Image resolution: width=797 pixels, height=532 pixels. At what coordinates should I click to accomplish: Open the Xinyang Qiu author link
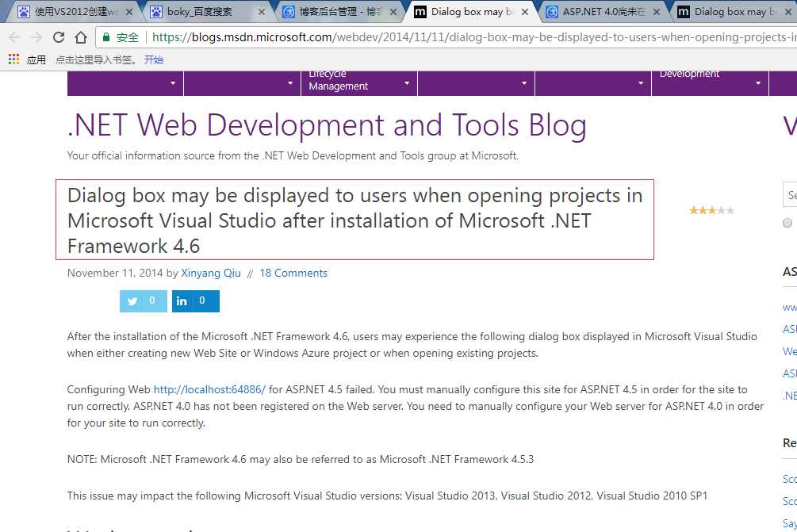click(x=211, y=274)
